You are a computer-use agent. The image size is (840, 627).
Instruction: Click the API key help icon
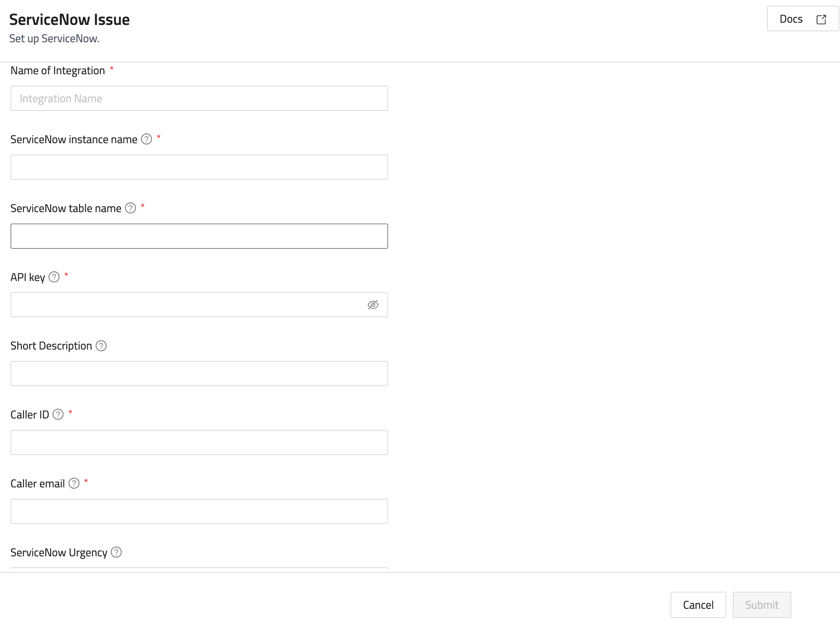54,277
